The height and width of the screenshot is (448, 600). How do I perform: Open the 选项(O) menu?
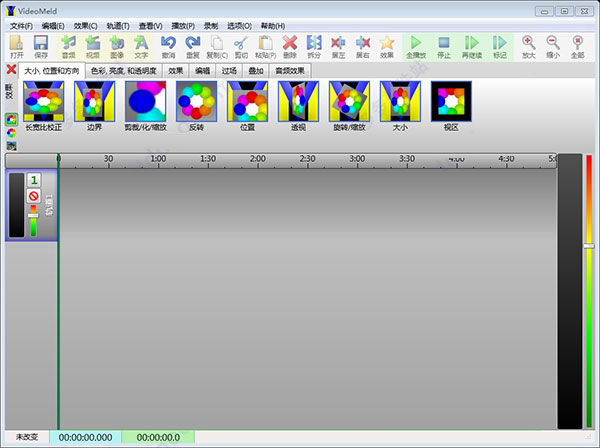(x=240, y=26)
